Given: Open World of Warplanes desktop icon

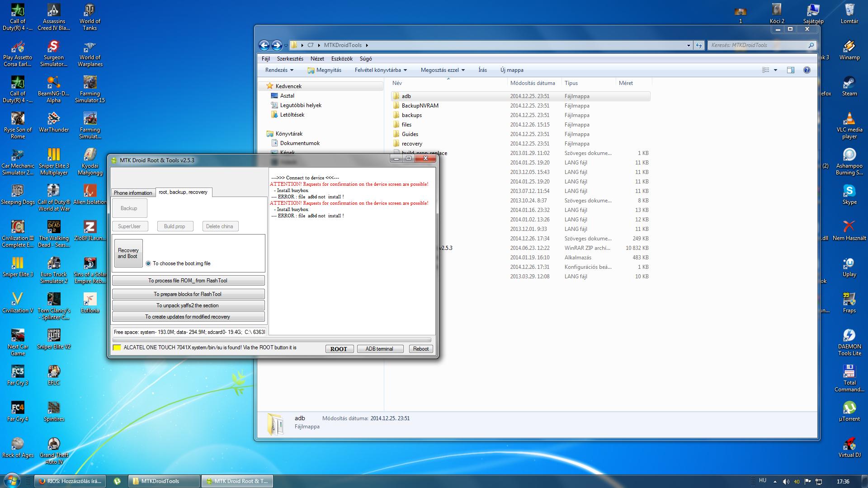Looking at the screenshot, I should [x=90, y=53].
